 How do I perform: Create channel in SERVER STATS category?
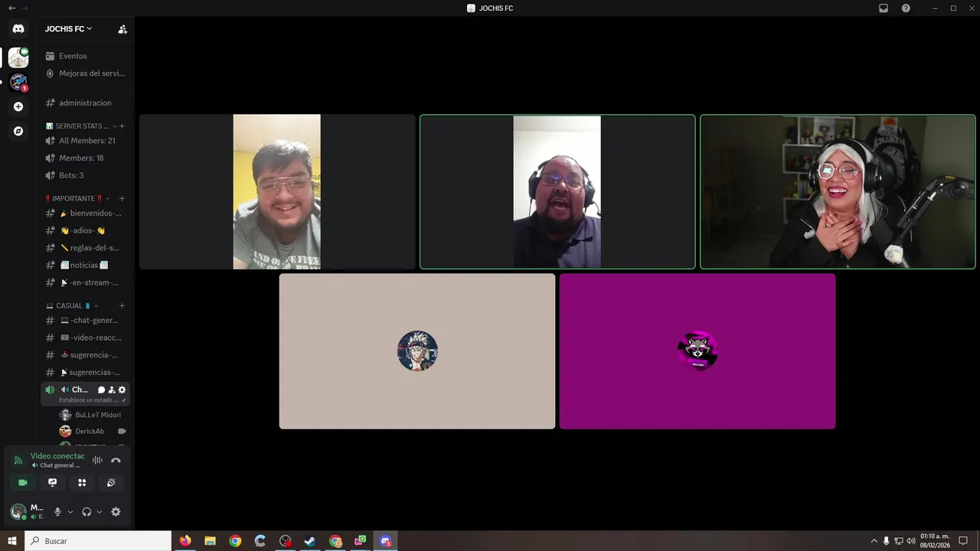[122, 126]
